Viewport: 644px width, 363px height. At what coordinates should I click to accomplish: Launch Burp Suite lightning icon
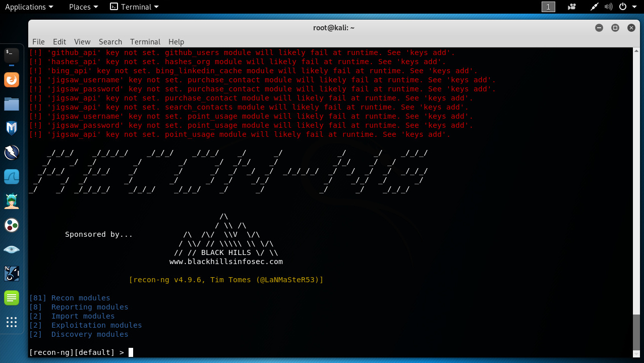12,152
